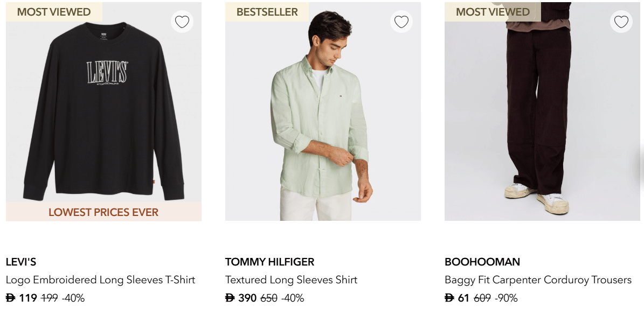644x314 pixels.
Task: Click the TOMMY HILFIGER brand name
Action: (269, 262)
